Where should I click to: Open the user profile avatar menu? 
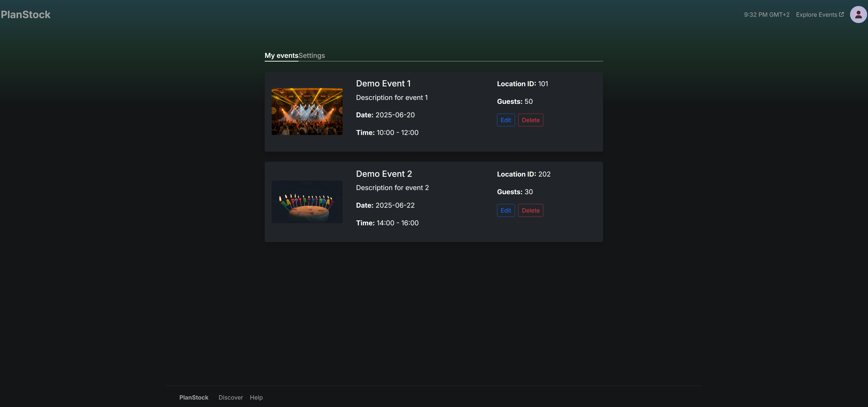(x=857, y=14)
